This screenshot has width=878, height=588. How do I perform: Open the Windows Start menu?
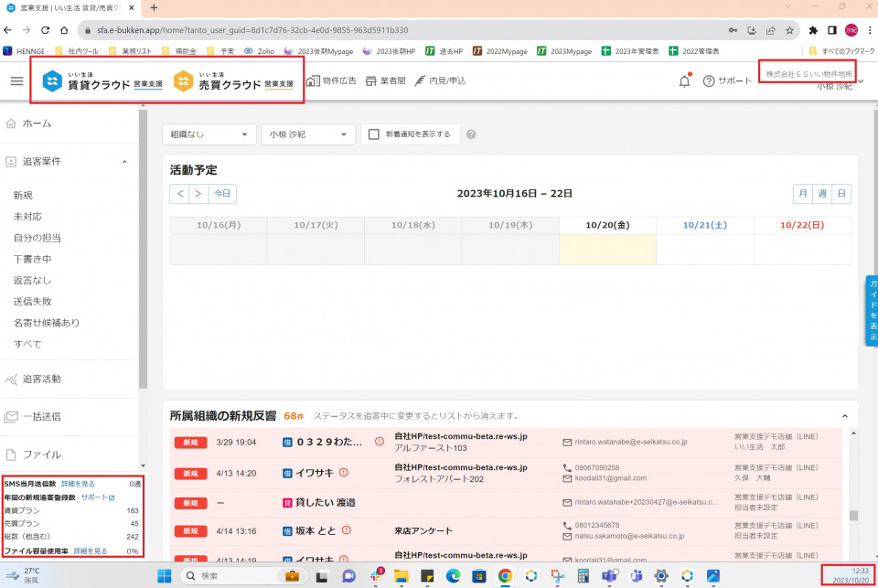click(164, 576)
